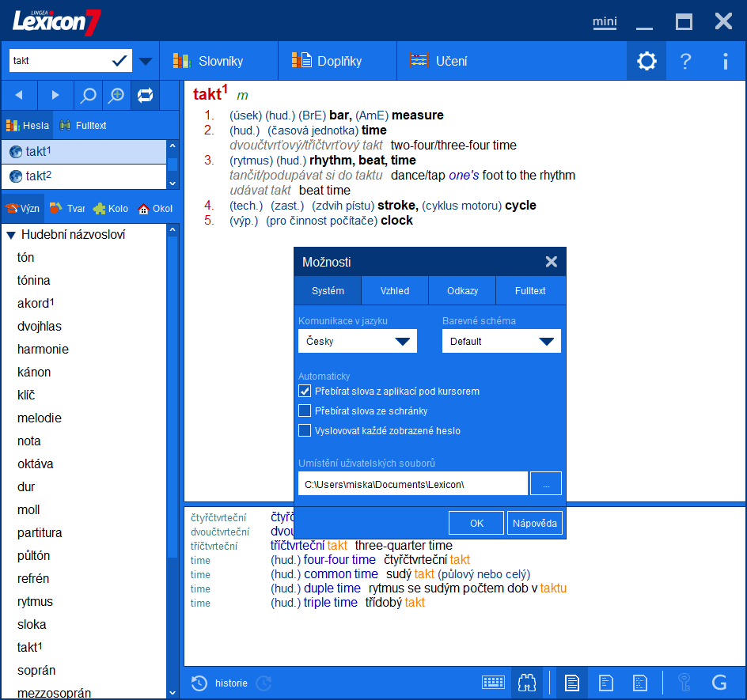The height and width of the screenshot is (700, 747).
Task: Click the globe icon next to takt1
Action: (16, 152)
